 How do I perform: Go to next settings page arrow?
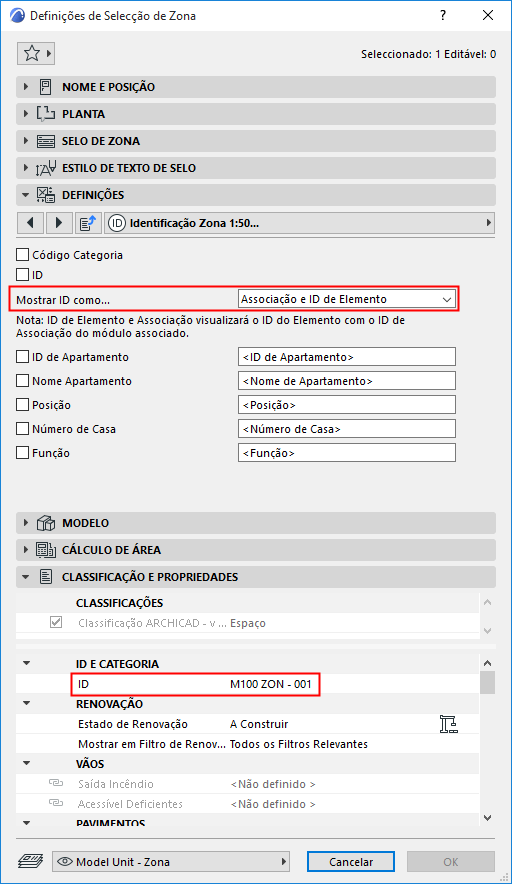point(59,223)
